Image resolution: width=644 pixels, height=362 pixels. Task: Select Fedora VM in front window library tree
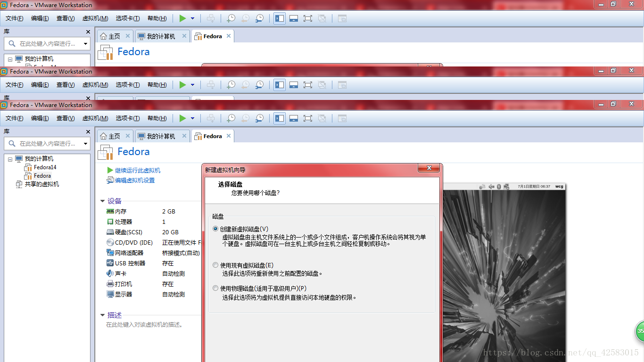pyautogui.click(x=42, y=176)
